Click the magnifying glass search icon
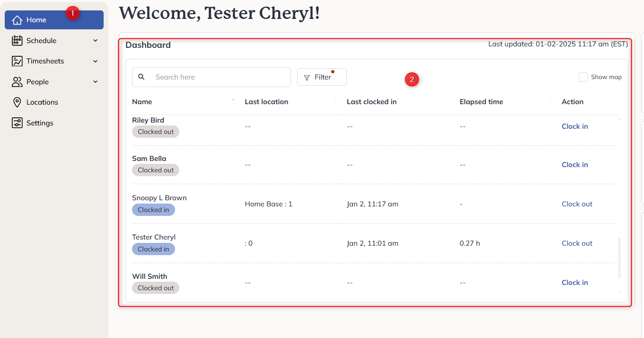The image size is (644, 338). [141, 77]
